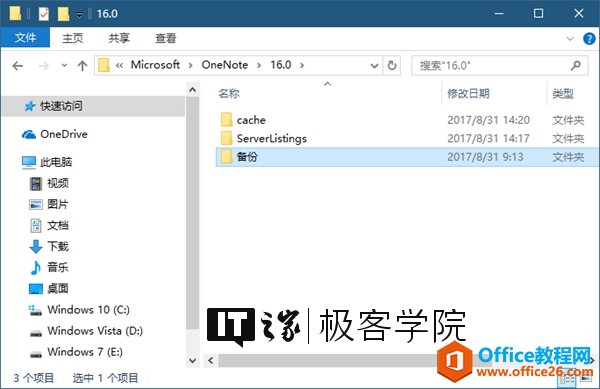This screenshot has width=600, height=389.
Task: Click the search magnifier icon
Action: (x=576, y=65)
